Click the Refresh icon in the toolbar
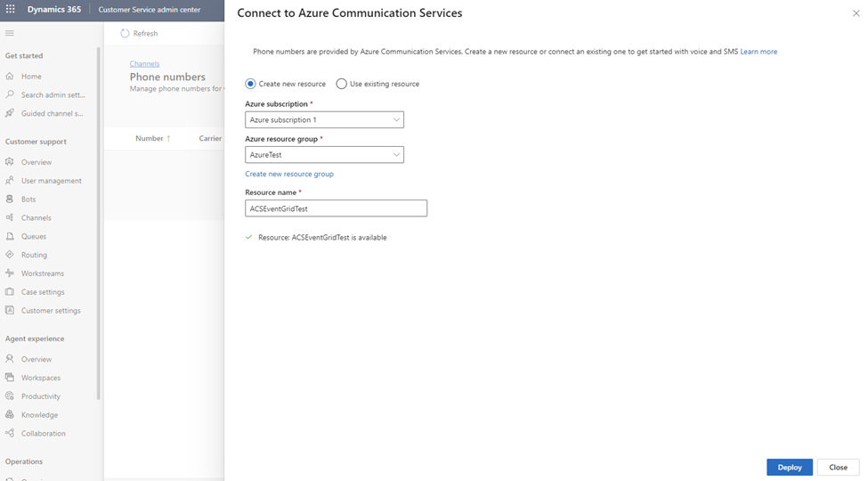The width and height of the screenshot is (868, 481). tap(125, 33)
